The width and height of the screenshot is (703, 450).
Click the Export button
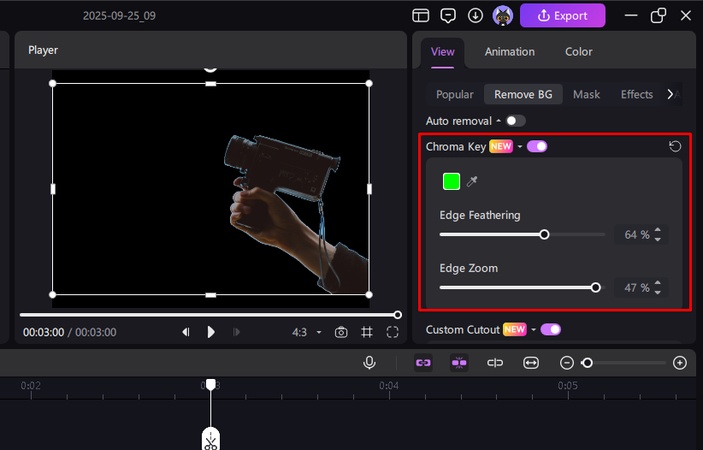(x=562, y=16)
